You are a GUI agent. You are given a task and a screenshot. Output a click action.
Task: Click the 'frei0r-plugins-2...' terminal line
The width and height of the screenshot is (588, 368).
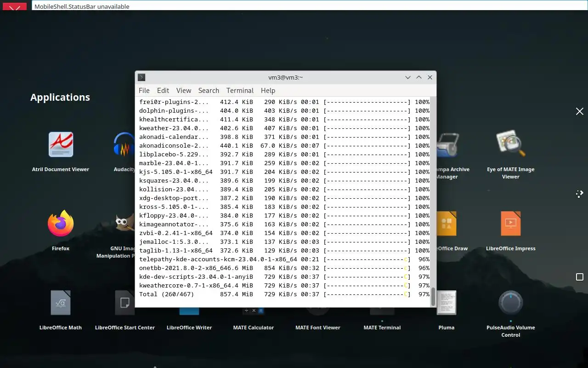(x=284, y=102)
